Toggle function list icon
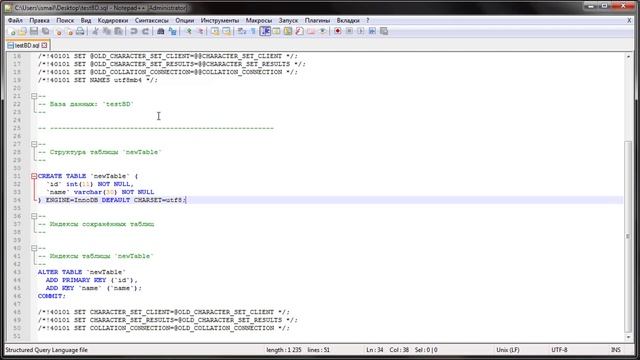The width and height of the screenshot is (640, 360). click(299, 31)
